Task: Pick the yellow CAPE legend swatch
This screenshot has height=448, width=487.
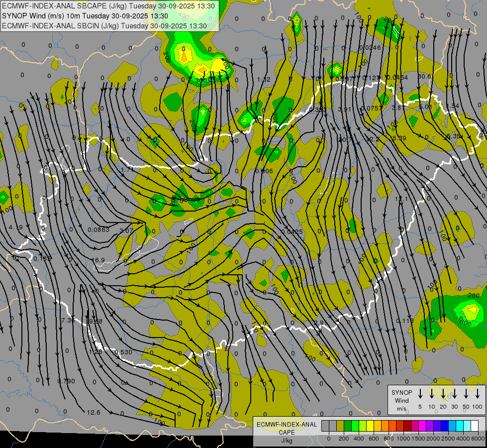Action: (370, 426)
